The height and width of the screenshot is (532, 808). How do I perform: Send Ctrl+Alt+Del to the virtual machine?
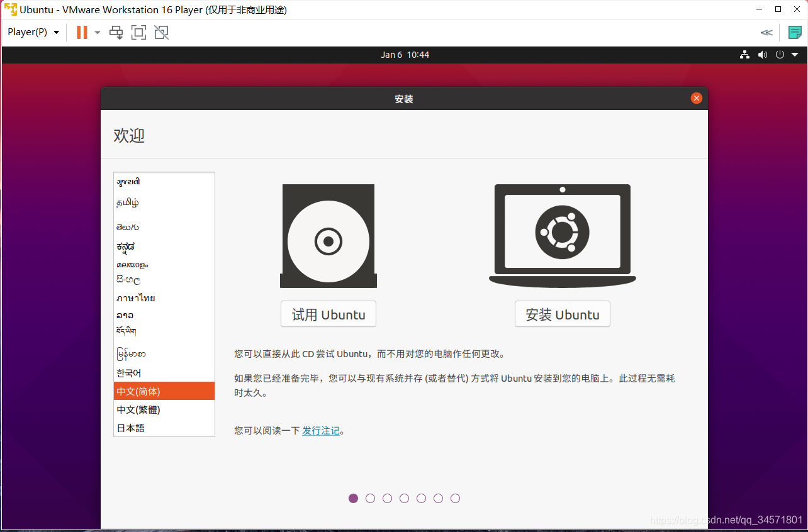coord(116,32)
